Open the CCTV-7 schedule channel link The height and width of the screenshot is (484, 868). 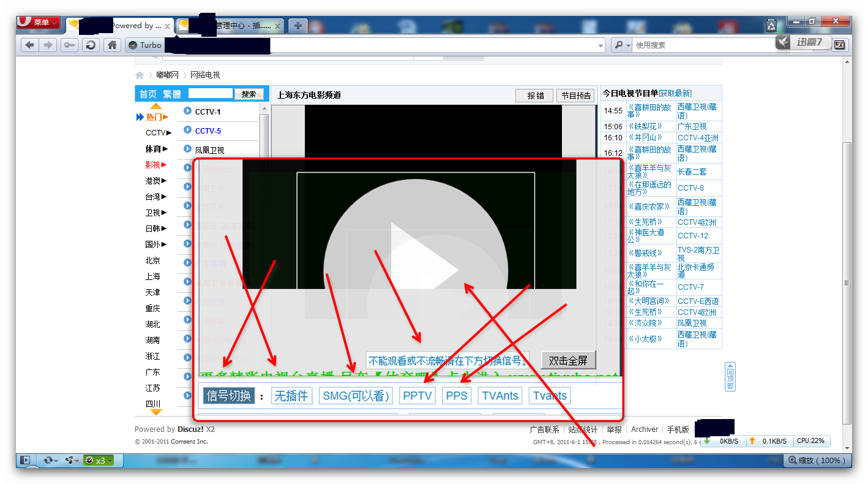pos(690,287)
